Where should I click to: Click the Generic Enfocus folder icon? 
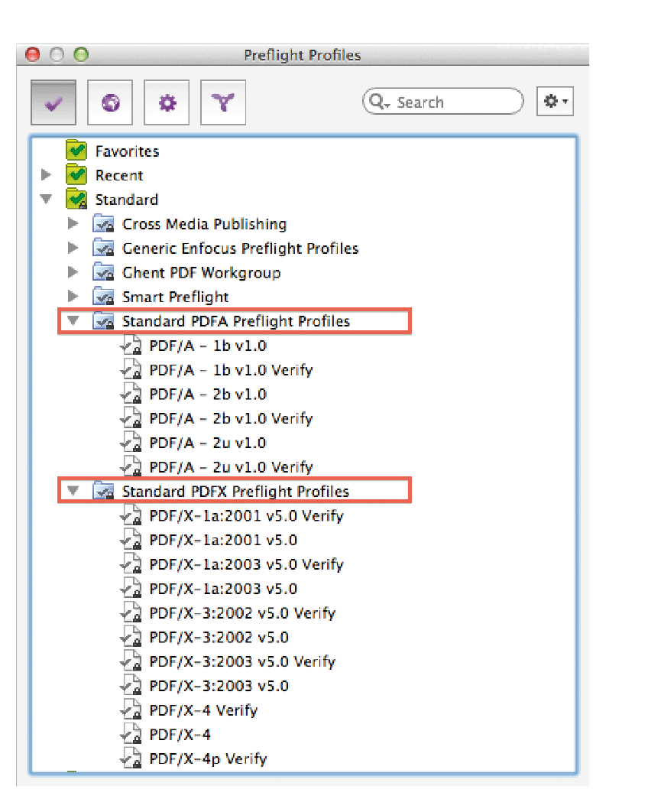tap(103, 248)
